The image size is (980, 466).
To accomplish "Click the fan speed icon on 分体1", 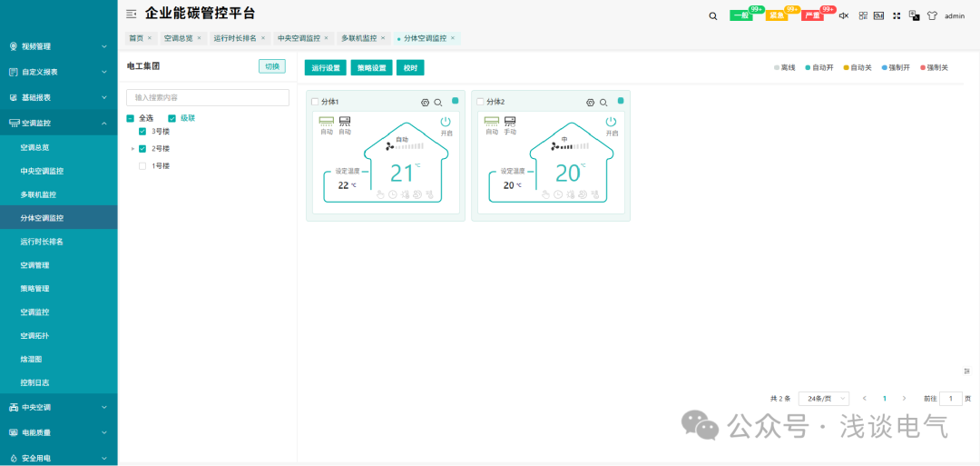I will 390,146.
